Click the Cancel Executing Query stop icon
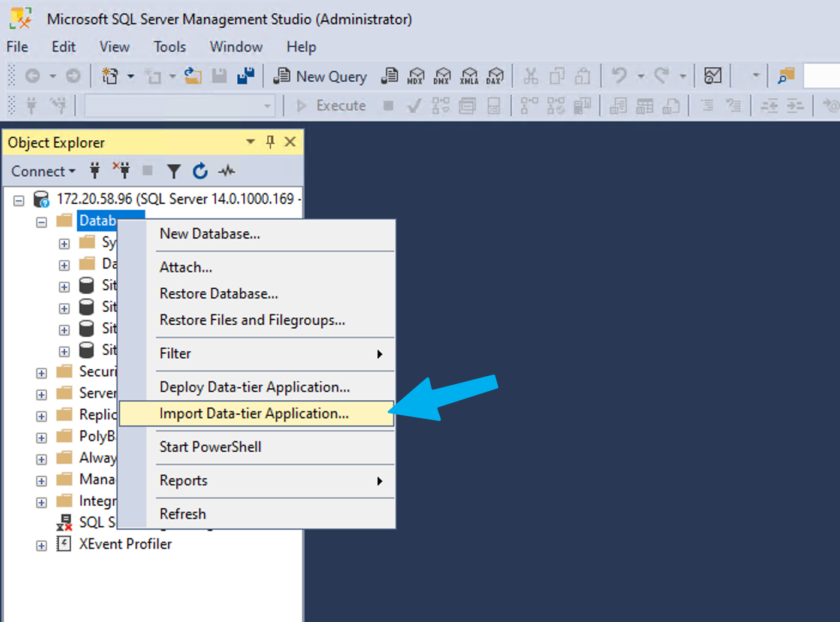Viewport: 840px width, 622px height. coord(388,106)
